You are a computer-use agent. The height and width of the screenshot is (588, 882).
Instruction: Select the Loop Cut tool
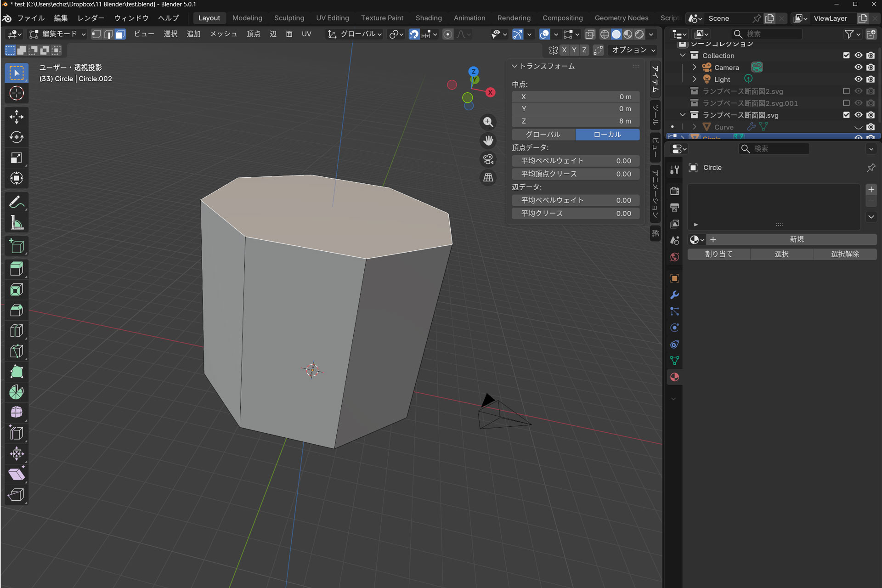click(x=17, y=331)
